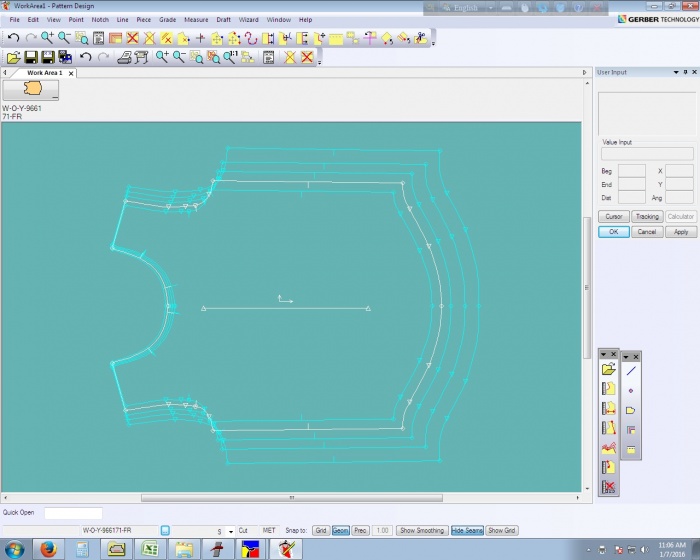Viewport: 700px width, 560px height.
Task: Expand the User Input panel dropdown arrow
Action: pyautogui.click(x=675, y=72)
